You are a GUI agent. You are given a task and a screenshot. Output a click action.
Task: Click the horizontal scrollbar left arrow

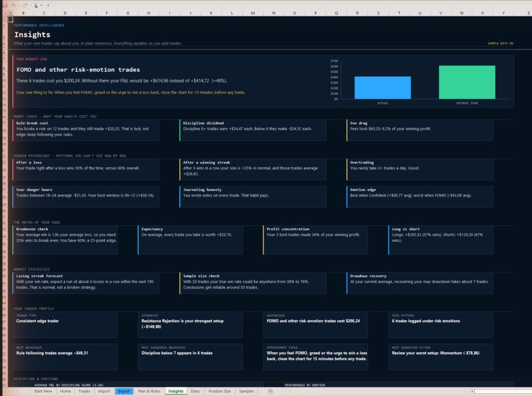[472, 391]
